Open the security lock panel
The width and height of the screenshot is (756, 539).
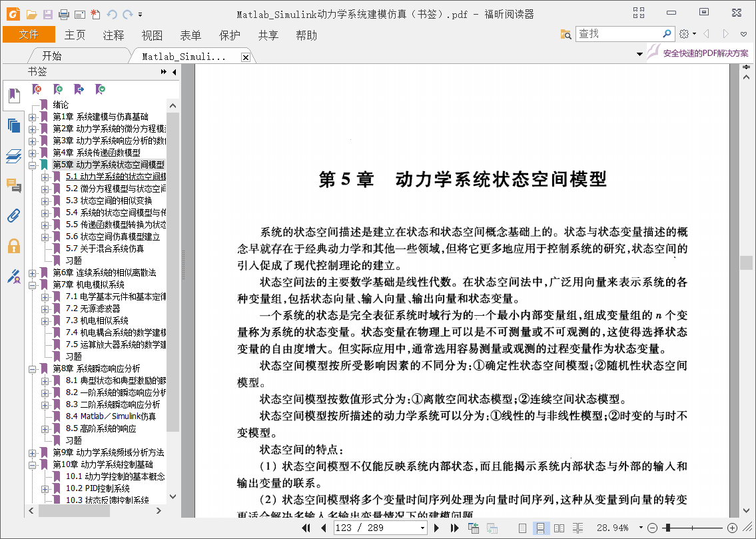(x=14, y=246)
